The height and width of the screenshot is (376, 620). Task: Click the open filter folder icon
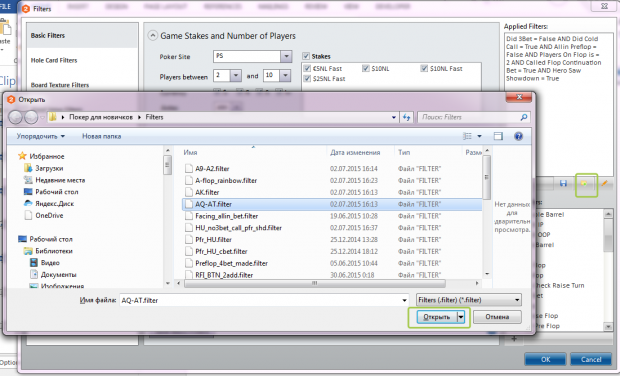point(584,183)
